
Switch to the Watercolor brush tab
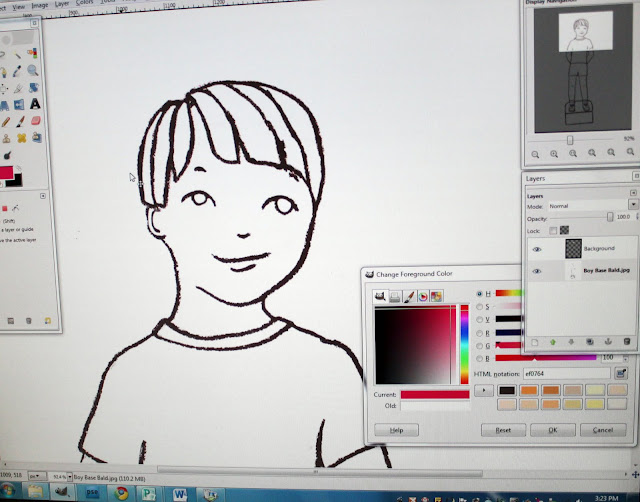point(409,297)
